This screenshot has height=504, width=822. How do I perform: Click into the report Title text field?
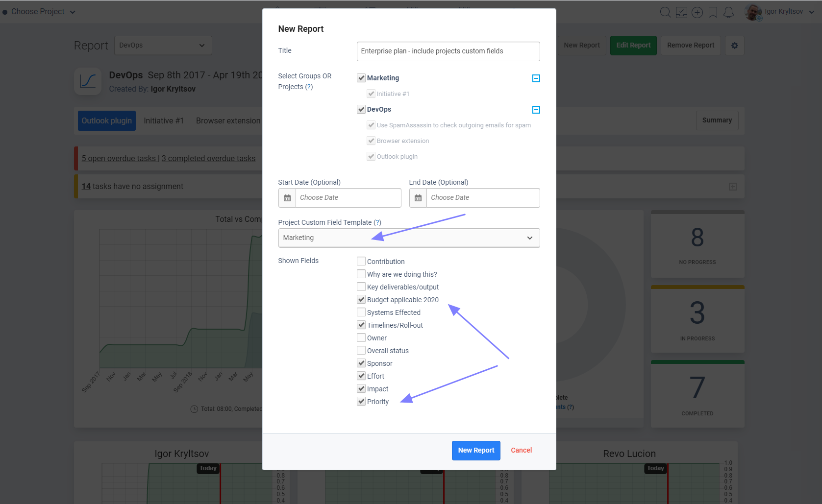[x=448, y=51]
